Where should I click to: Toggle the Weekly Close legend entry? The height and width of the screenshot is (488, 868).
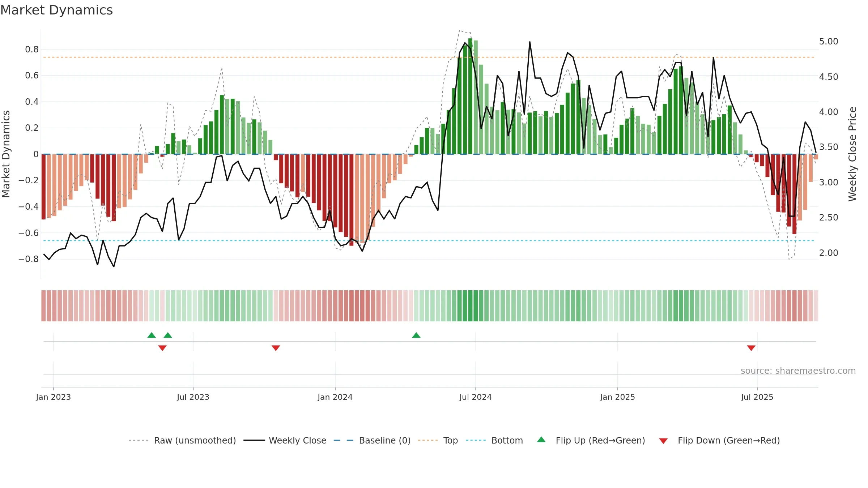point(285,440)
